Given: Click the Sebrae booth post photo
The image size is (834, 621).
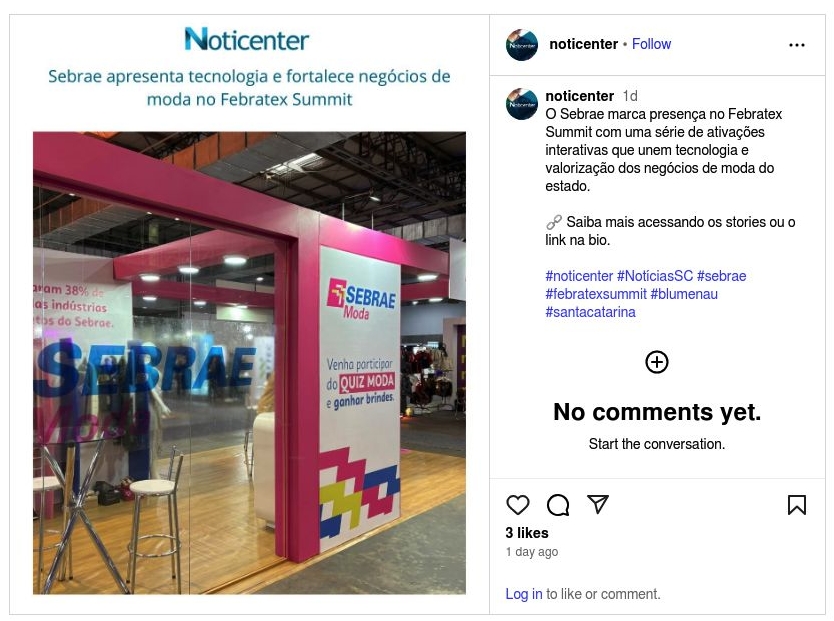Looking at the screenshot, I should tap(249, 363).
